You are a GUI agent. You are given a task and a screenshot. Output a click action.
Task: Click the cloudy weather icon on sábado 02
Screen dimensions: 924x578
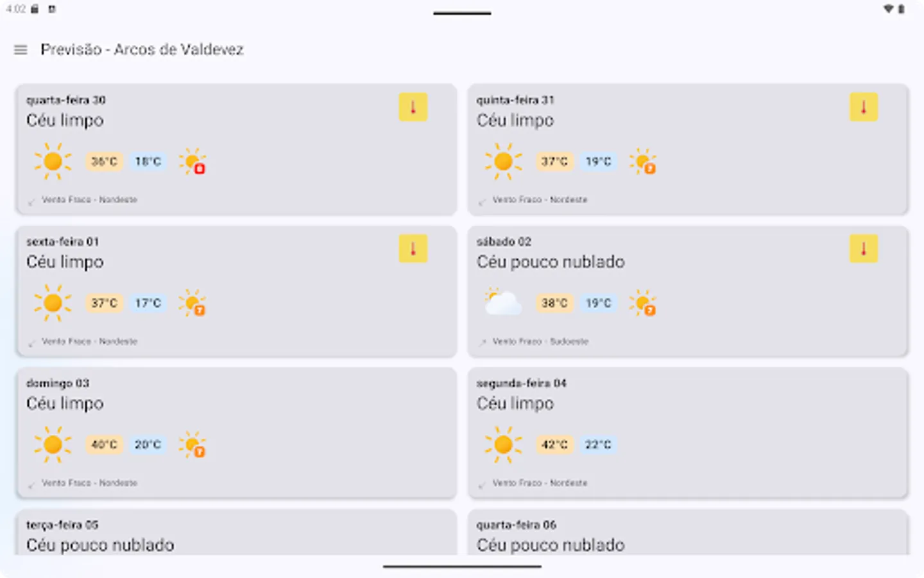pyautogui.click(x=503, y=302)
